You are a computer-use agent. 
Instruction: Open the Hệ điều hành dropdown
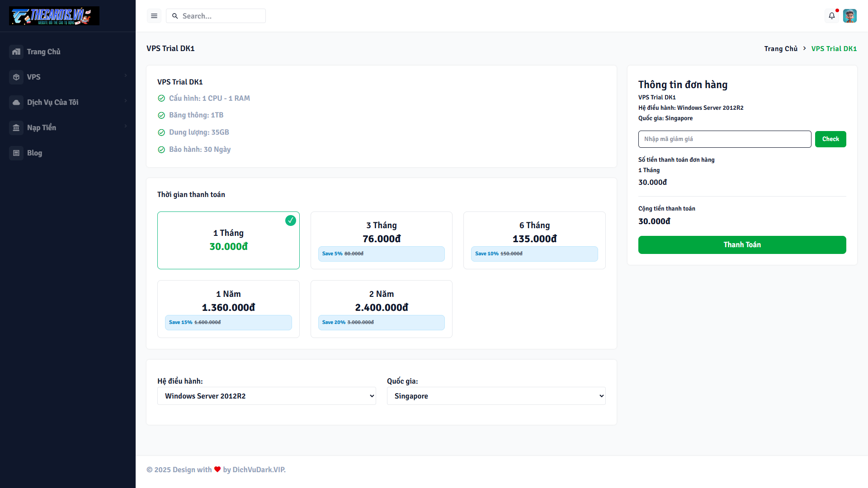tap(266, 396)
